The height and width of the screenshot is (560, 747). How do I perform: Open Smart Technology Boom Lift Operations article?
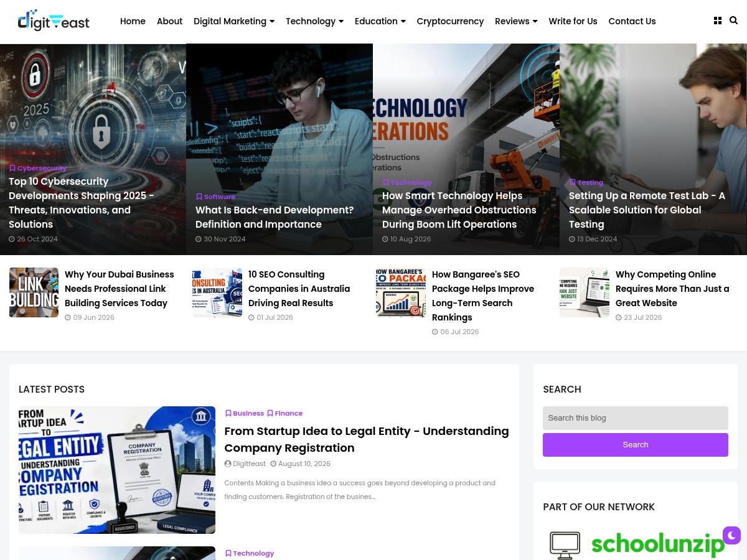point(459,210)
